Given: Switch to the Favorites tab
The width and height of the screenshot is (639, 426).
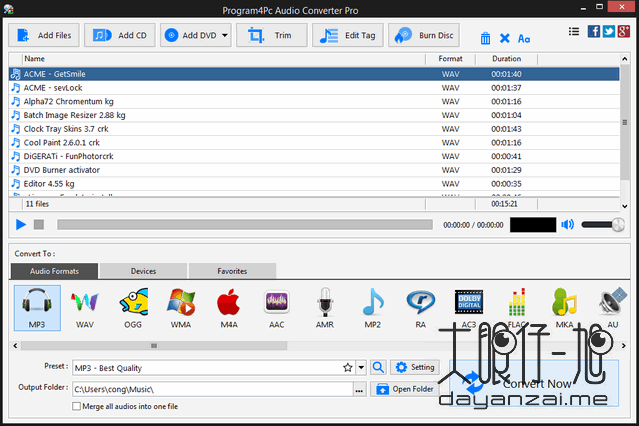Looking at the screenshot, I should pyautogui.click(x=232, y=271).
